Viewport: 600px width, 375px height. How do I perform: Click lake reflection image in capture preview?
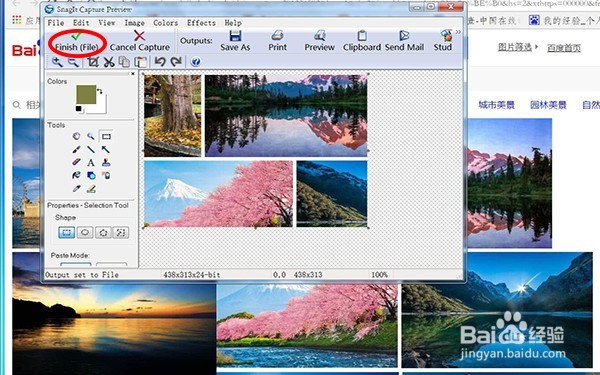pos(286,115)
